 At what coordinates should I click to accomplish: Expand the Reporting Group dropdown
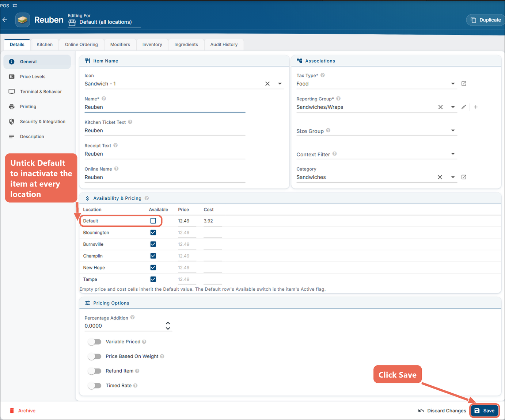[453, 107]
